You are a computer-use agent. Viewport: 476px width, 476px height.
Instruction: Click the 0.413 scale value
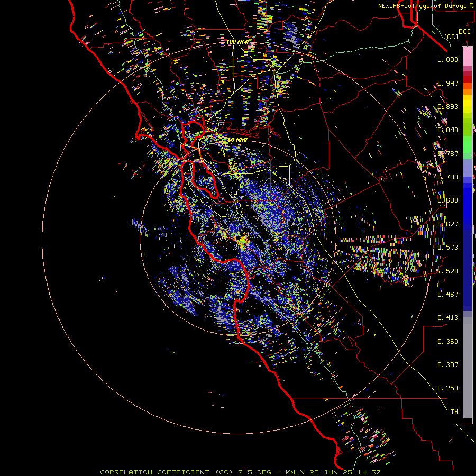(448, 318)
